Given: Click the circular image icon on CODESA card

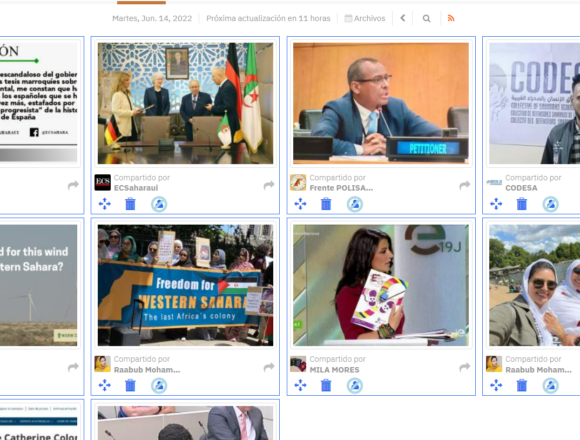Looking at the screenshot, I should tap(550, 204).
